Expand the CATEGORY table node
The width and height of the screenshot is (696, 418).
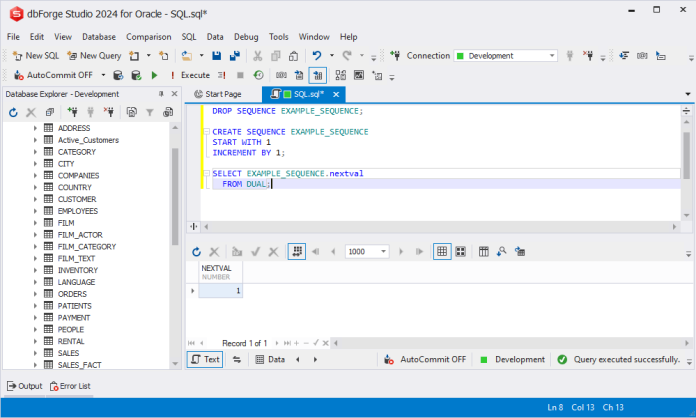tap(35, 152)
